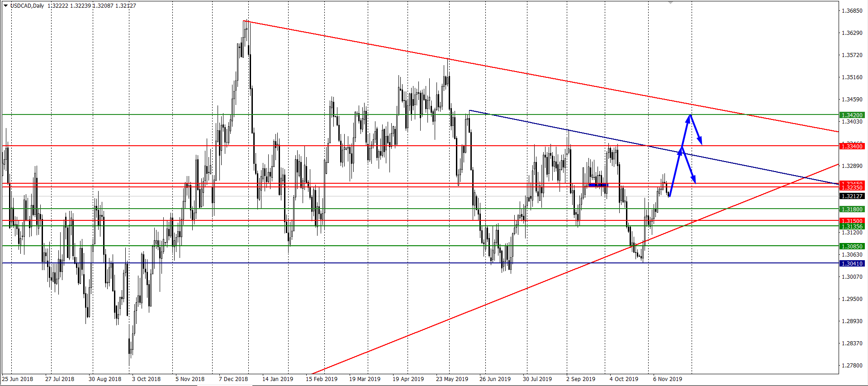Click the 1.27800 price on the scale
The width and height of the screenshot is (868, 386).
click(852, 365)
